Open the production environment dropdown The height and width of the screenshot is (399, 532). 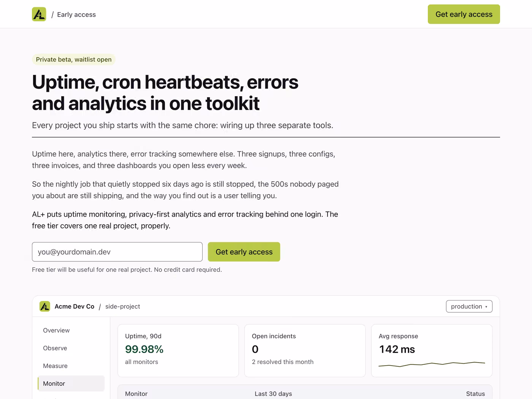tap(469, 306)
